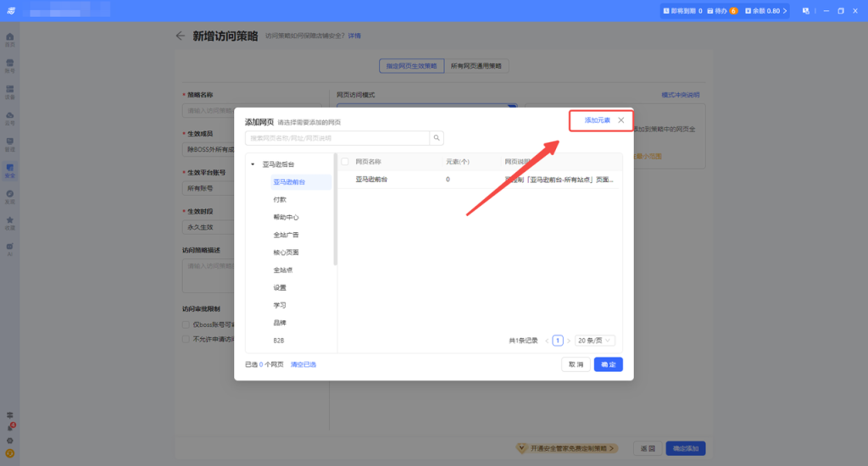Switch to 所有网页通用策略 tab
Screen dimensions: 868x466
point(476,65)
